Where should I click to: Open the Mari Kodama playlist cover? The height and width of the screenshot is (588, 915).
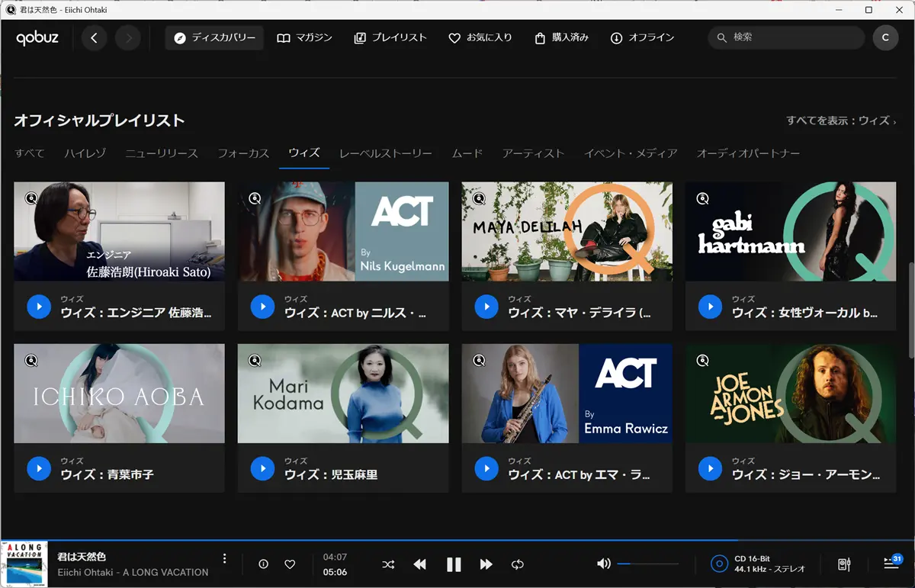tap(343, 394)
